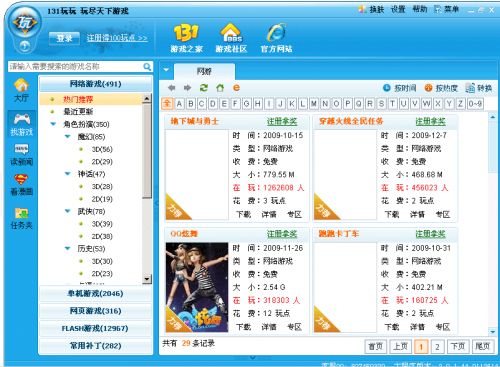Open 看漫画 comics icon in sidebar

click(22, 185)
